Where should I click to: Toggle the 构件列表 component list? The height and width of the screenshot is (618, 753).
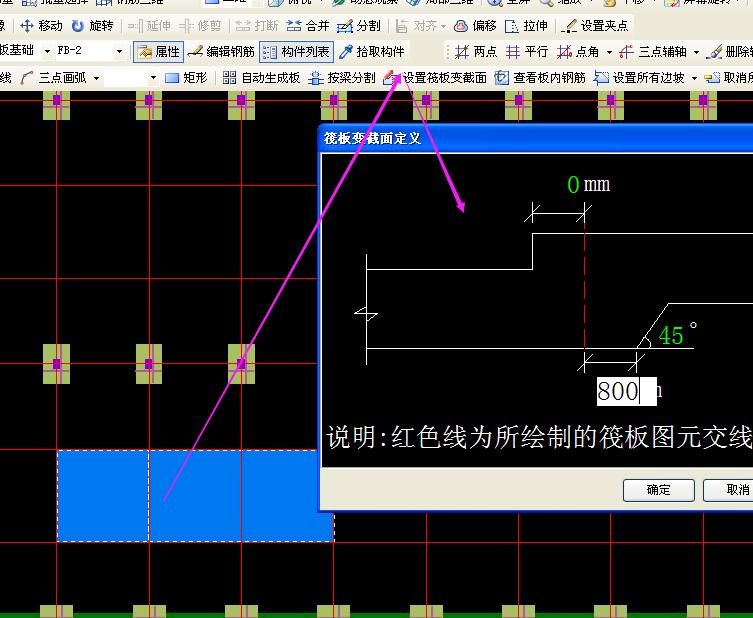pyautogui.click(x=296, y=51)
